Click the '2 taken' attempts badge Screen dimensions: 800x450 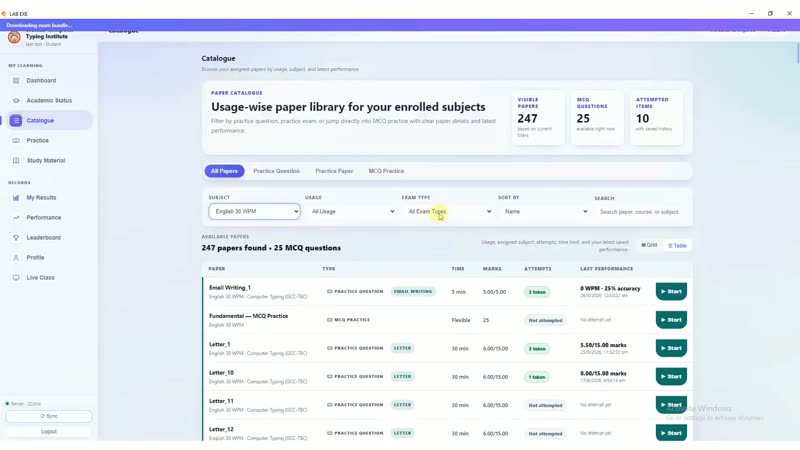(537, 292)
